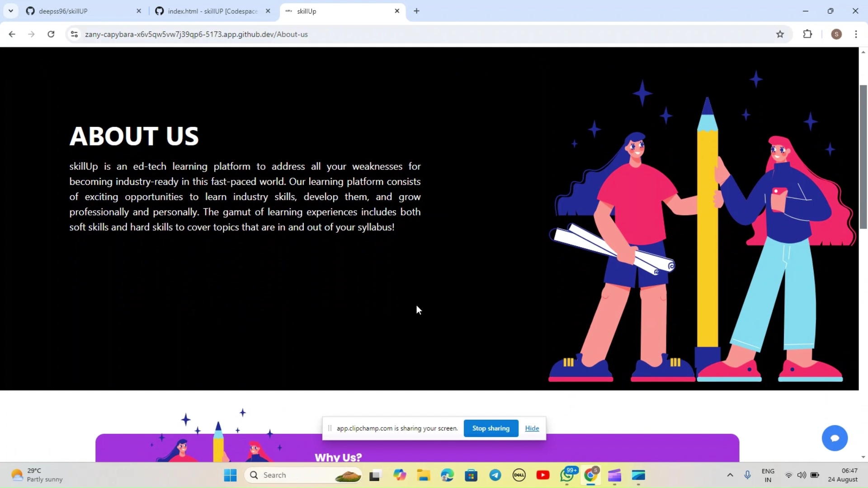Open Telegram from the taskbar

[x=495, y=475]
